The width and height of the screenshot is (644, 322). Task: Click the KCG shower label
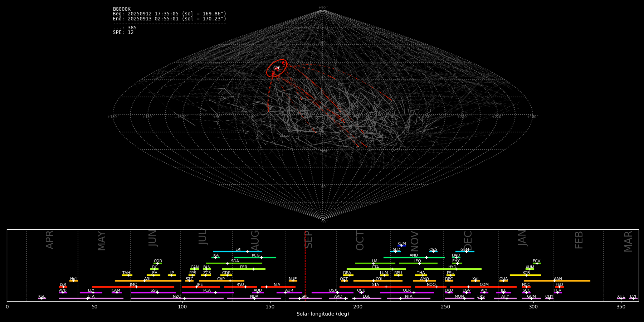(x=256, y=255)
